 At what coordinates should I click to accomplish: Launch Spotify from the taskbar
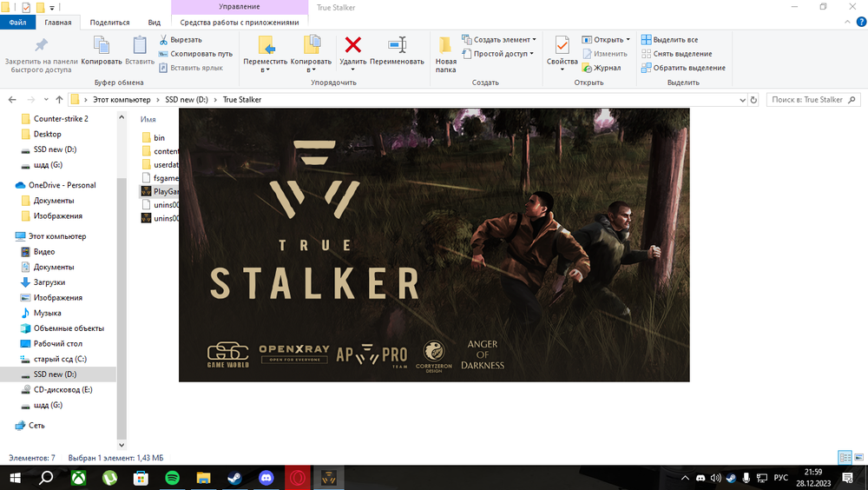[x=172, y=478]
